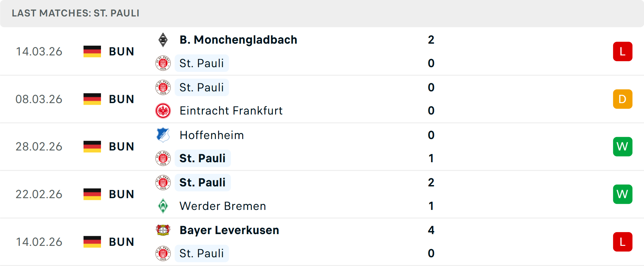Click the BUN league label for 14.02.26
The image size is (644, 266).
coord(121,242)
